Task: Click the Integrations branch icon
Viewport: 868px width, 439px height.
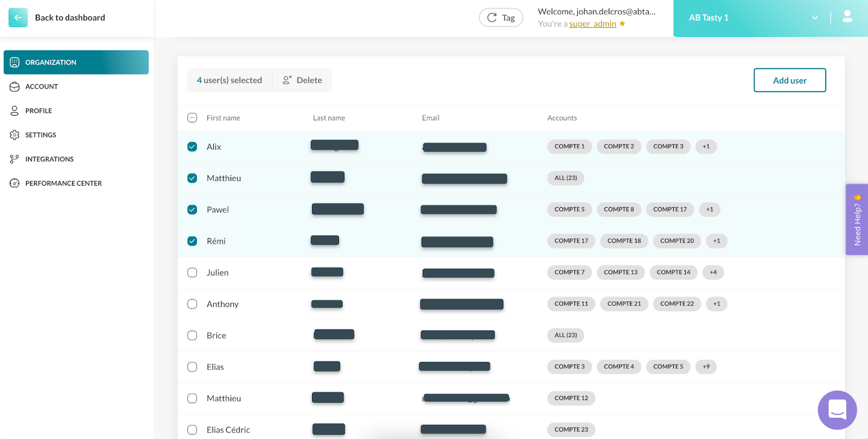Action: 15,159
